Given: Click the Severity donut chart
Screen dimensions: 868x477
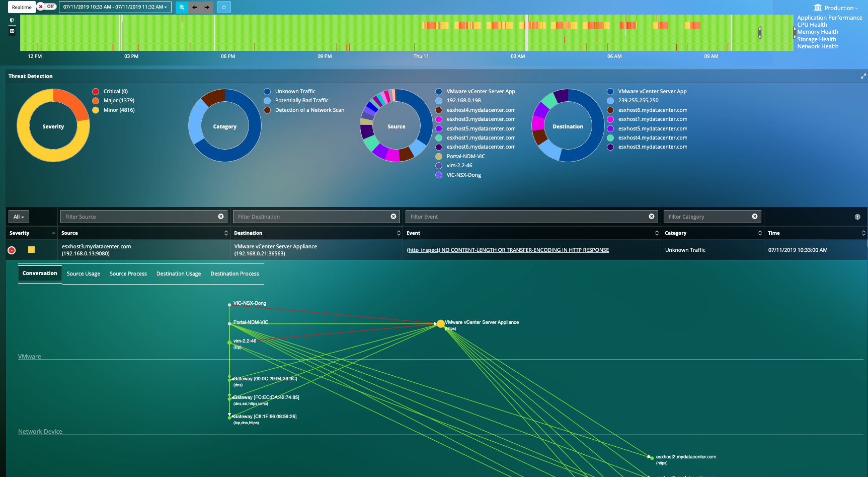Looking at the screenshot, I should click(53, 125).
